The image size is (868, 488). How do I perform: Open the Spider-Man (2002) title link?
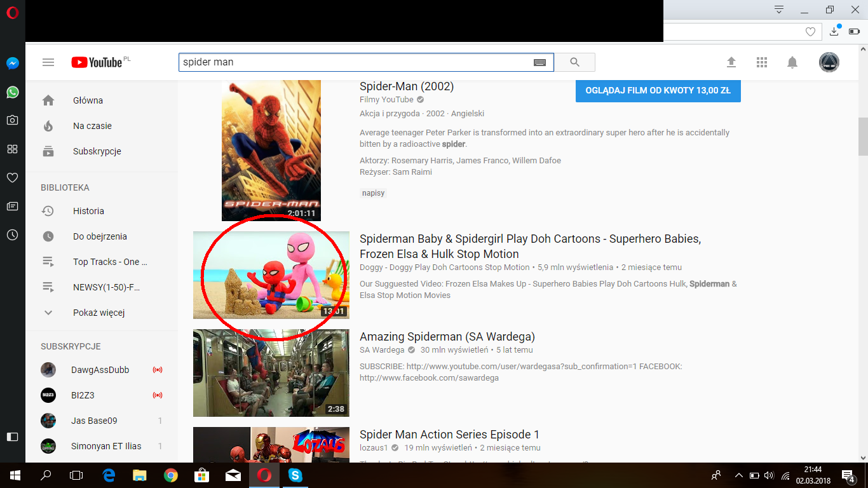pyautogui.click(x=407, y=86)
